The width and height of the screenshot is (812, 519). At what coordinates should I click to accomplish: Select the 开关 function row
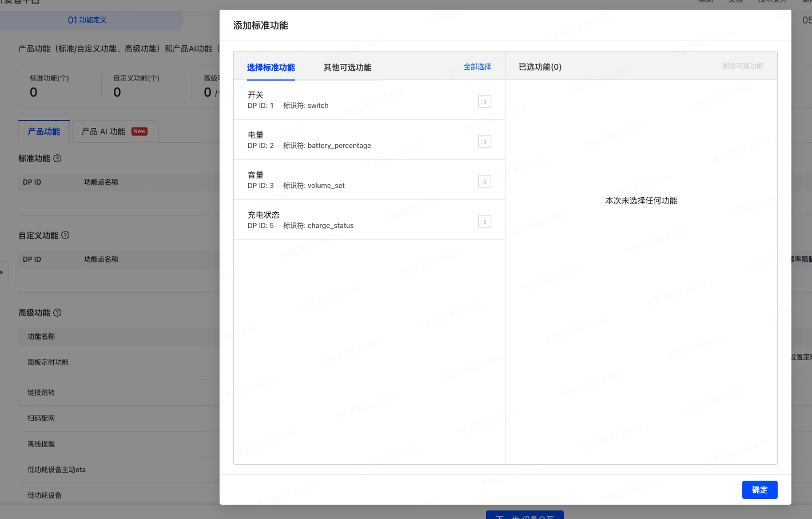355,100
